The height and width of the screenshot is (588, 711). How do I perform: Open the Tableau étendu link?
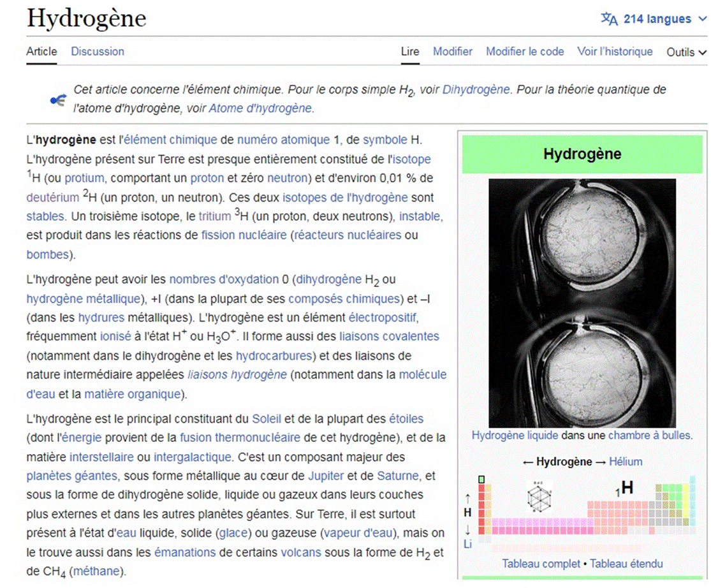pyautogui.click(x=626, y=564)
